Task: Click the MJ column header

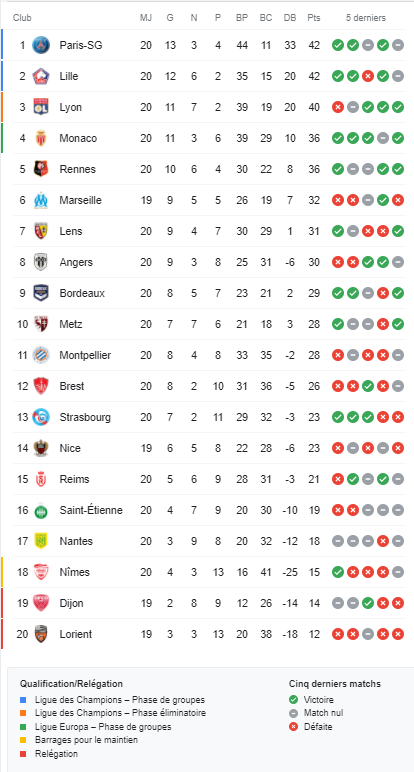Action: (x=146, y=18)
